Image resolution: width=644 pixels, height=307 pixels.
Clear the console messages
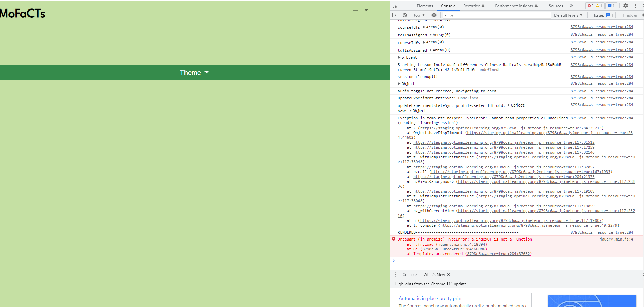405,15
